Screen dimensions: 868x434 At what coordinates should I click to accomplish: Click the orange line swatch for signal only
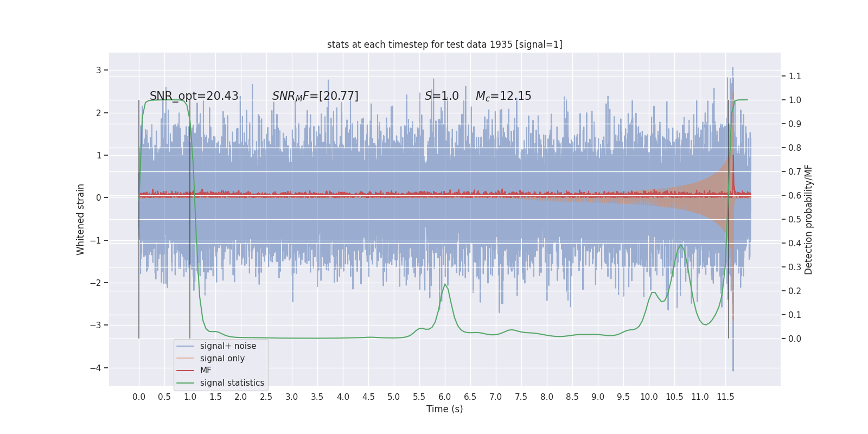coord(186,358)
